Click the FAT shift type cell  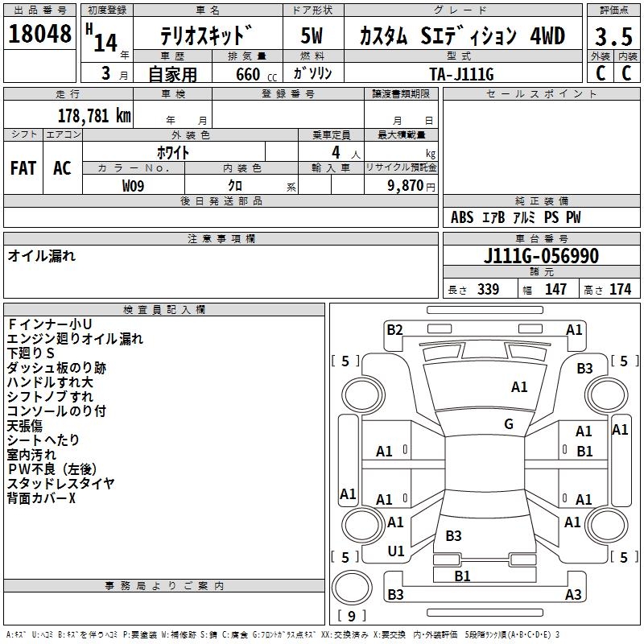coord(23,168)
